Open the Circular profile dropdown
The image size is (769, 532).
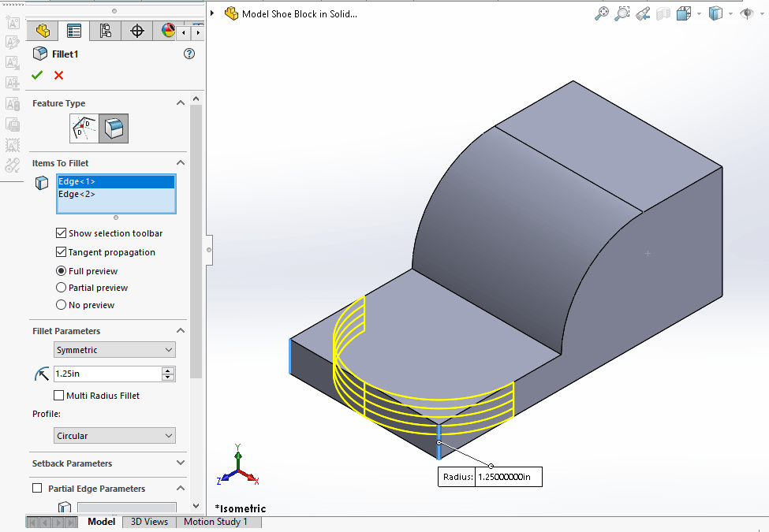click(x=115, y=436)
